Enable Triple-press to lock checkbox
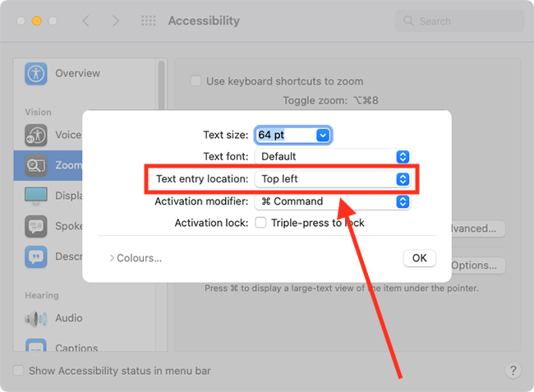534x392 pixels. [x=260, y=223]
